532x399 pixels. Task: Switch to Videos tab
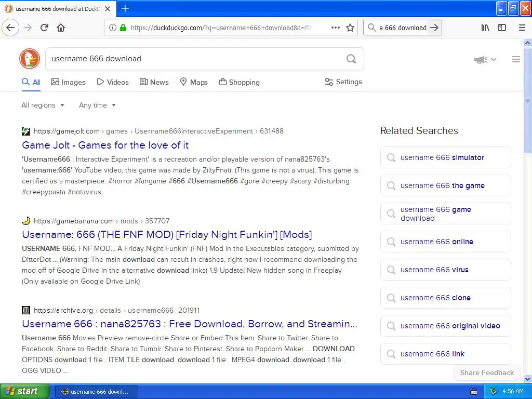pyautogui.click(x=113, y=82)
